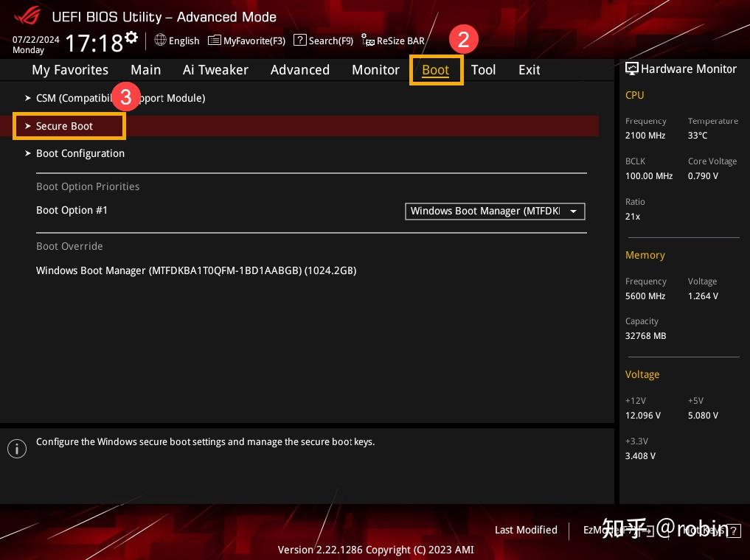The height and width of the screenshot is (560, 750).
Task: Expand CSM (Compatibility Support Module)
Action: pyautogui.click(x=120, y=98)
